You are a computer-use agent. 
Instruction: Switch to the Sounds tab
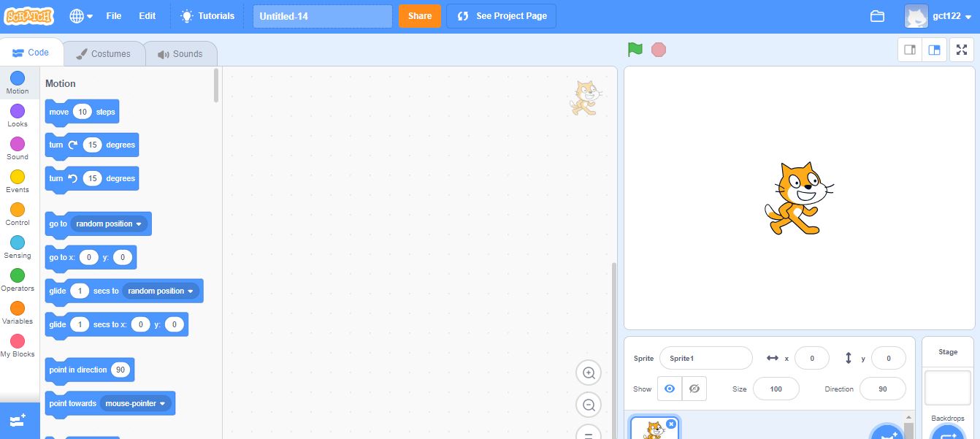pos(180,53)
